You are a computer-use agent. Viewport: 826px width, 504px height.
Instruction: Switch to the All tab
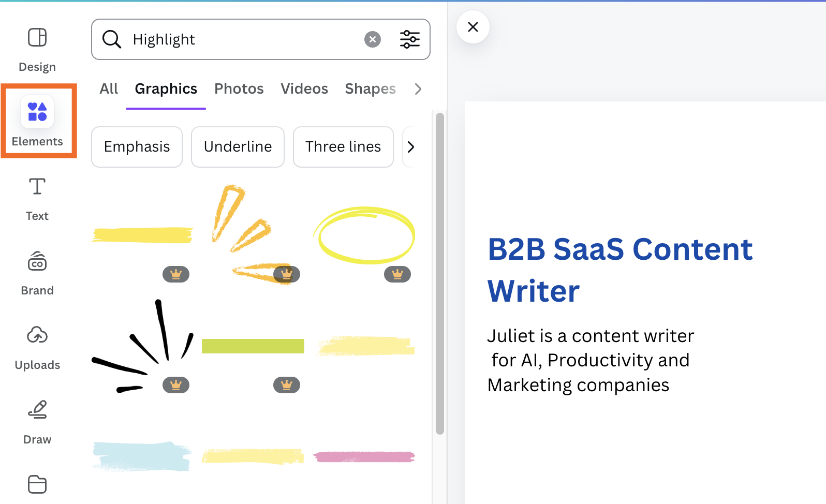(x=109, y=88)
